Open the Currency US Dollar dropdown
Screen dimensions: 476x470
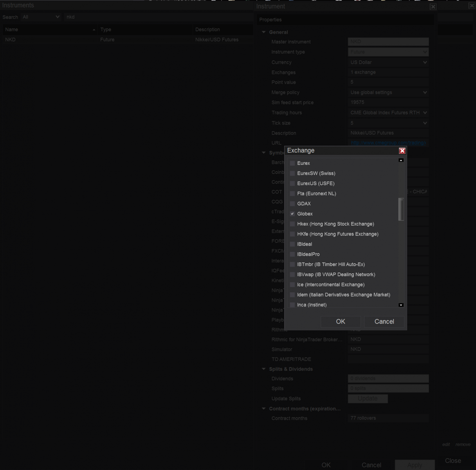tap(388, 62)
